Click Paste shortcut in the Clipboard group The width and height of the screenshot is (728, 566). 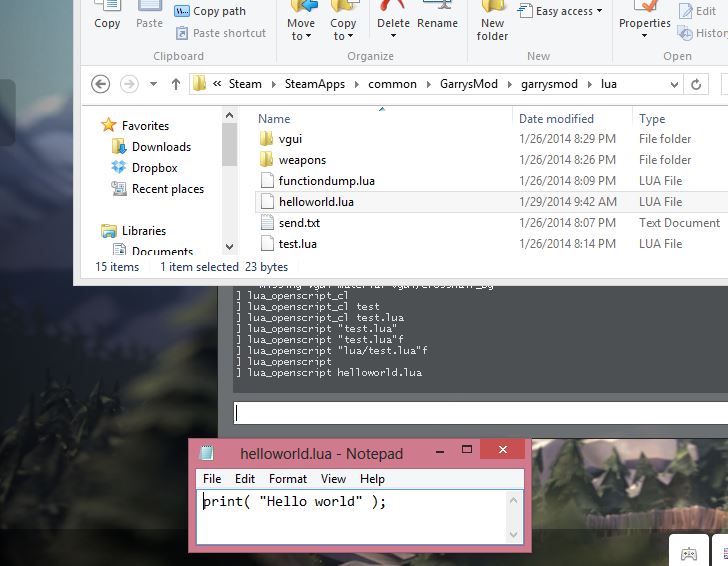pyautogui.click(x=221, y=33)
